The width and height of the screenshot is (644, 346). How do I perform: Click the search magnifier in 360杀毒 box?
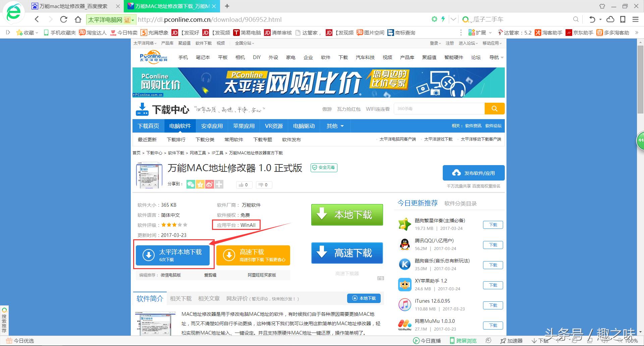[x=494, y=108]
